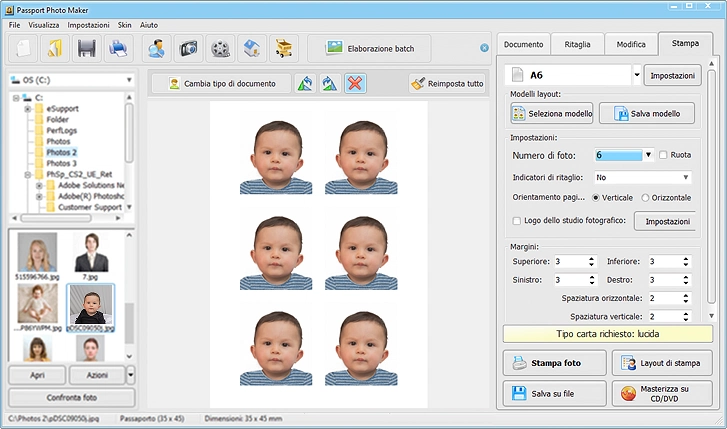727x429 pixels.
Task: Click the rotate right icon above preview
Action: pos(330,83)
